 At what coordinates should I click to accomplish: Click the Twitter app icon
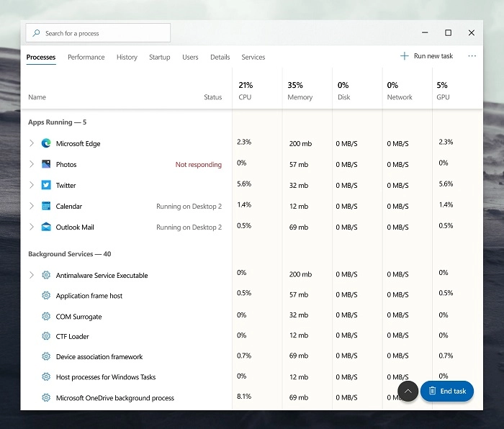click(46, 185)
